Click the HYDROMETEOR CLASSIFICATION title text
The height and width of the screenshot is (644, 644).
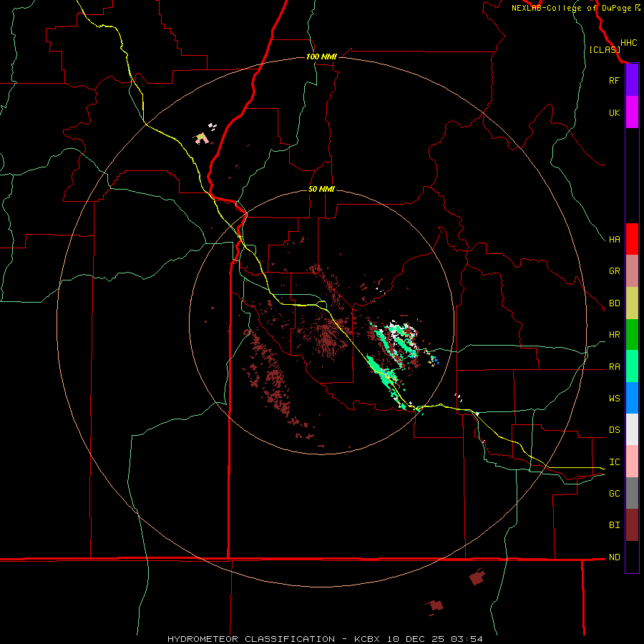pos(251,639)
